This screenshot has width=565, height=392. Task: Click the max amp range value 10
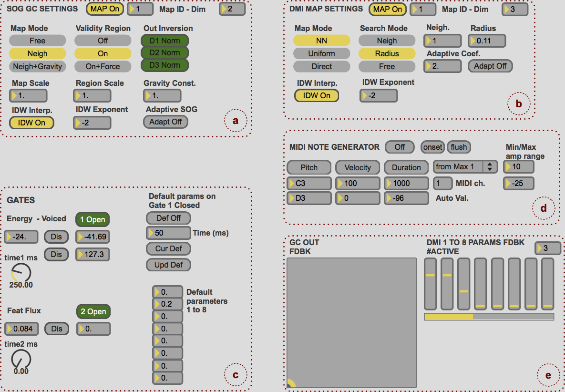click(x=519, y=167)
